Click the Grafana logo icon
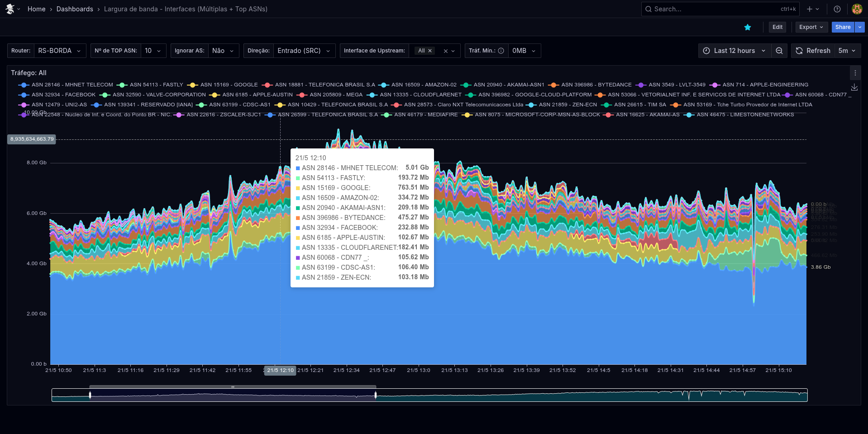 (x=10, y=9)
